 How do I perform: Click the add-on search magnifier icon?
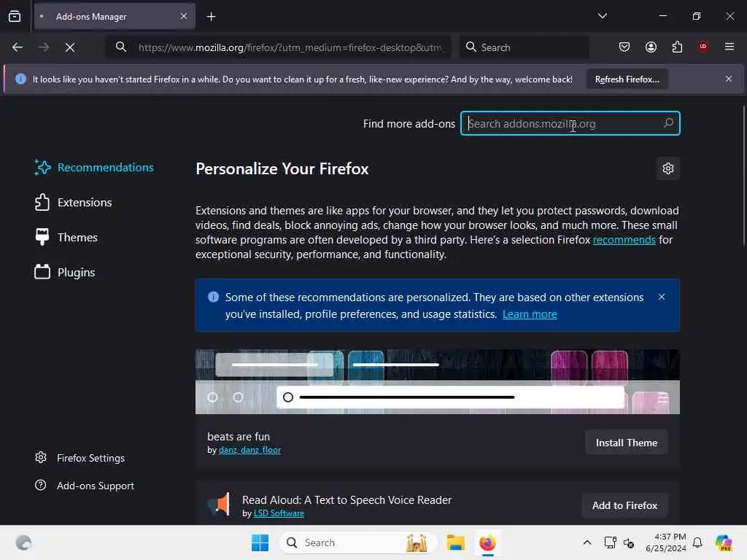(668, 123)
